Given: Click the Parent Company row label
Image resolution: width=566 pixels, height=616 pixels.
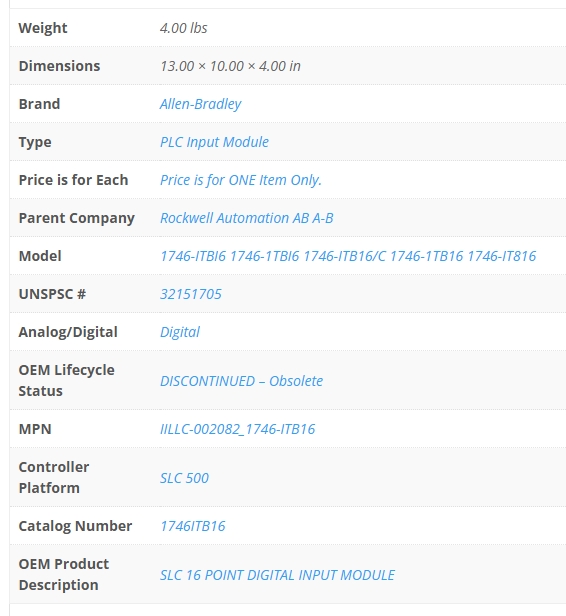Looking at the screenshot, I should click(x=77, y=218).
